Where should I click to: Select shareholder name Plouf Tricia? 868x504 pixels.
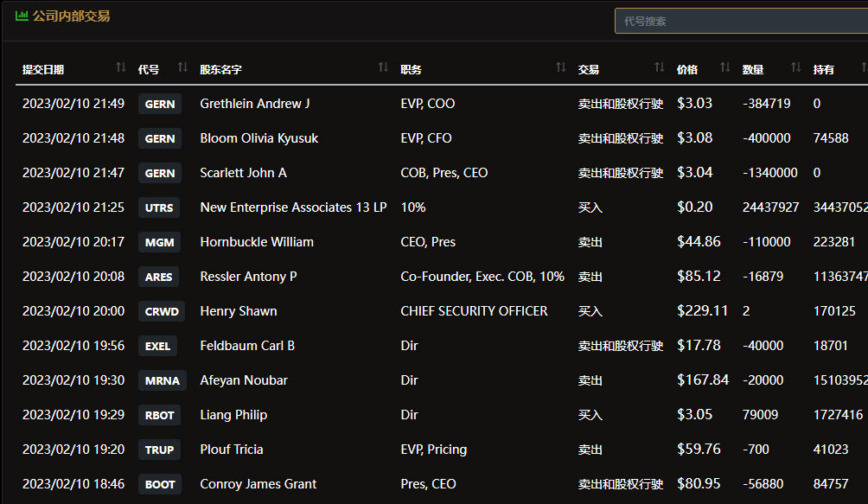(232, 450)
